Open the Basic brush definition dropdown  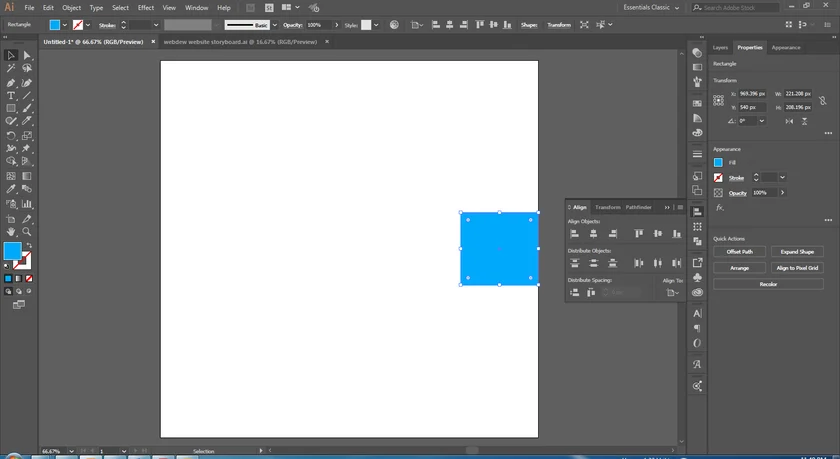pyautogui.click(x=275, y=25)
